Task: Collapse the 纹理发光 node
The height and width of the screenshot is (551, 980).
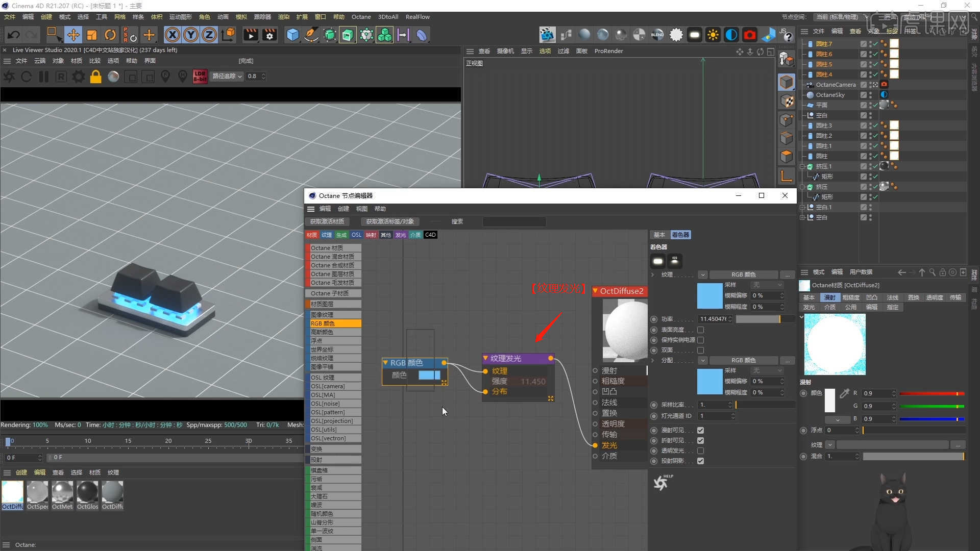Action: click(485, 358)
